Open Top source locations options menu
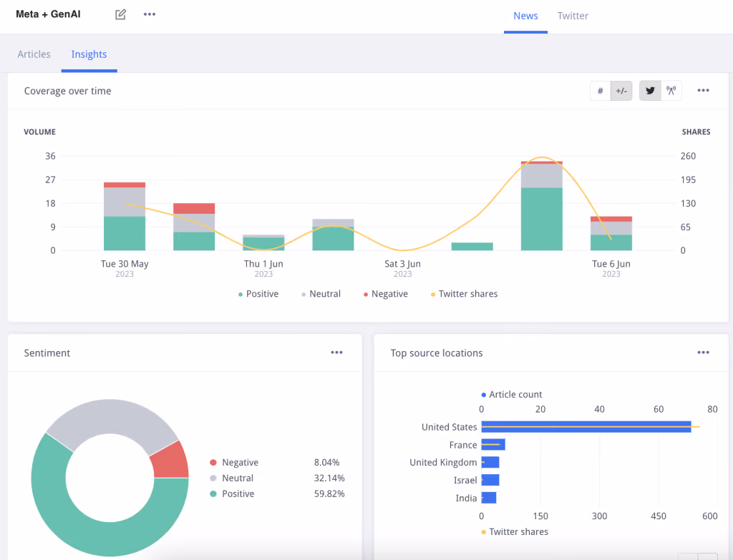The width and height of the screenshot is (733, 560). [703, 353]
